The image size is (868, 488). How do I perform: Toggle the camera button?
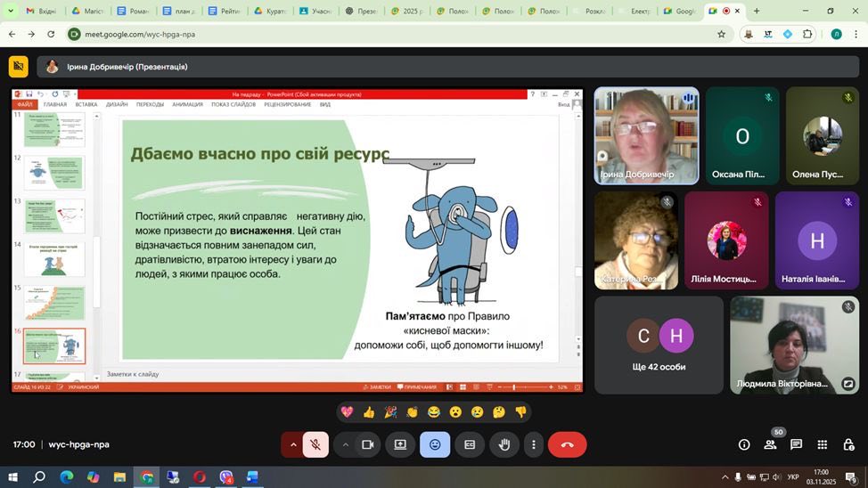click(367, 444)
